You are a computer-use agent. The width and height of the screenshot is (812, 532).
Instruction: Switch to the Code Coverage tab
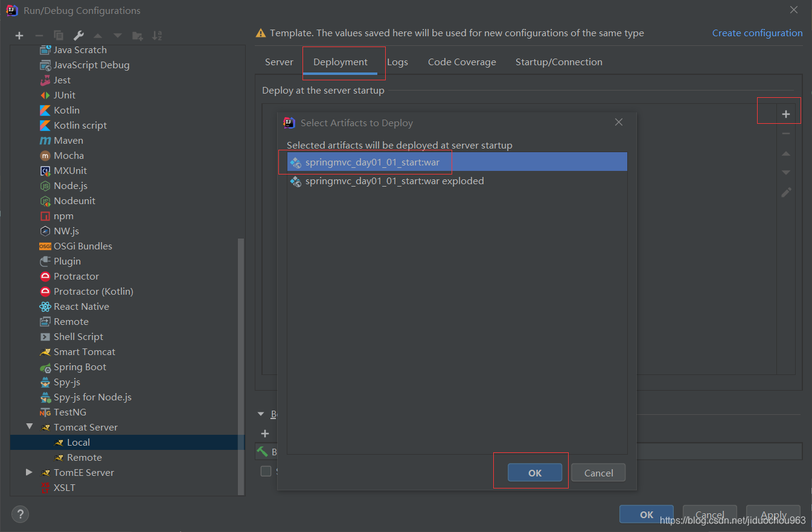[462, 62]
